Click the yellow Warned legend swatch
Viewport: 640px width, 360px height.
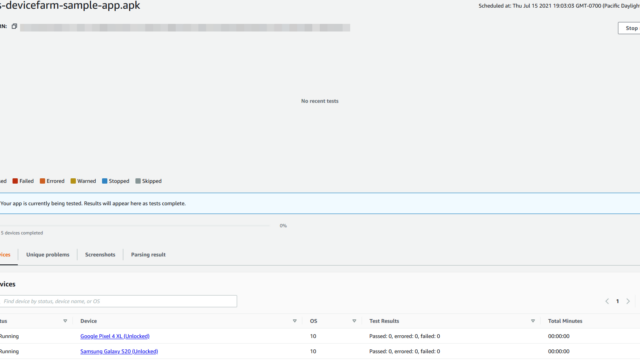(73, 181)
